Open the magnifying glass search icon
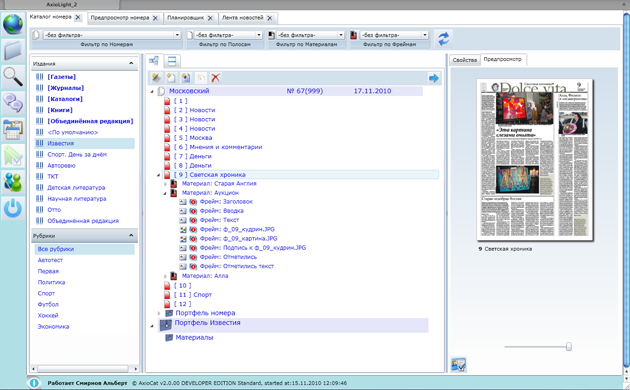Image resolution: width=630 pixels, height=390 pixels. click(13, 77)
